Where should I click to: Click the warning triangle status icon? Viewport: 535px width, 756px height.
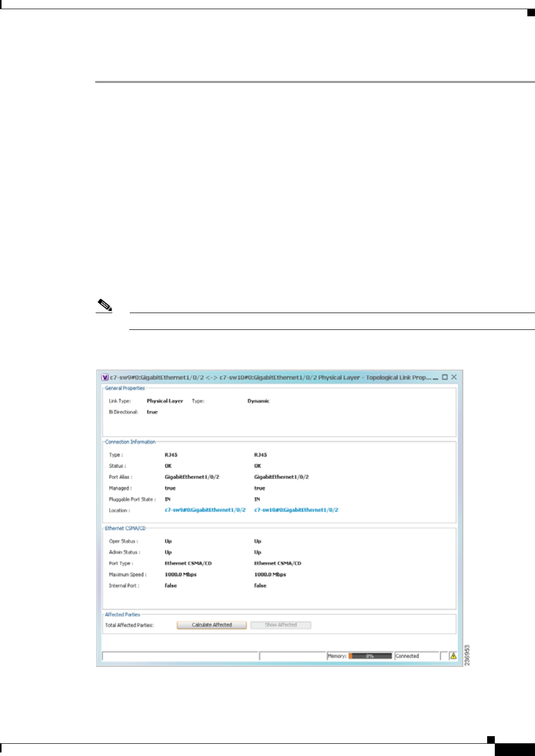point(453,656)
